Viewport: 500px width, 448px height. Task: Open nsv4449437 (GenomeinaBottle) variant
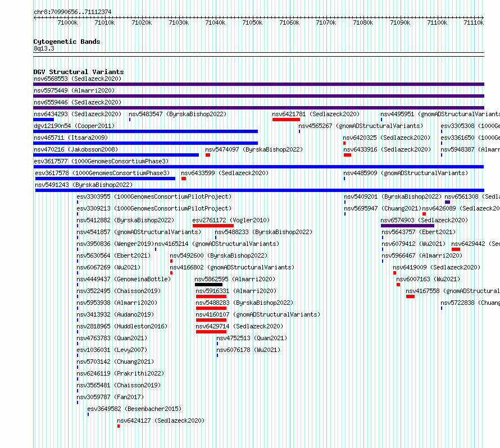124,279
